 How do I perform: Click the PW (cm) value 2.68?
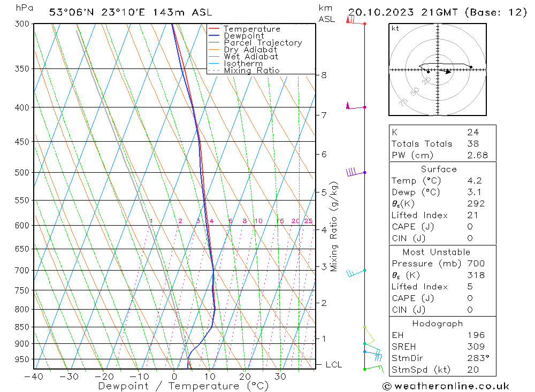coord(478,155)
